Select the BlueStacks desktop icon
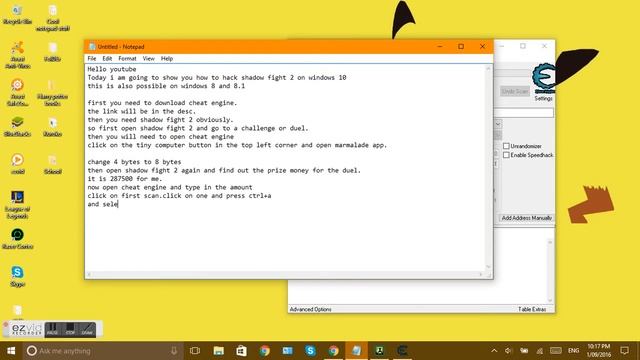 (x=17, y=126)
